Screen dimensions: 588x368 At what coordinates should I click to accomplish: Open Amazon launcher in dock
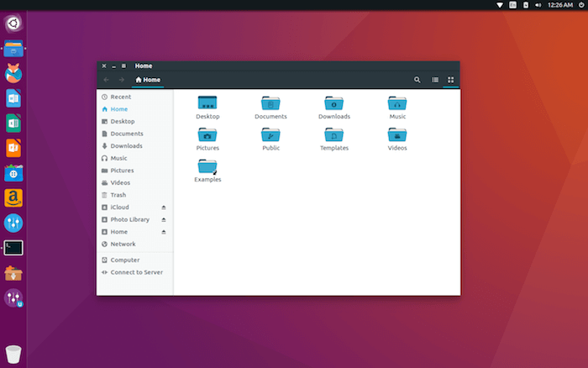coord(13,198)
